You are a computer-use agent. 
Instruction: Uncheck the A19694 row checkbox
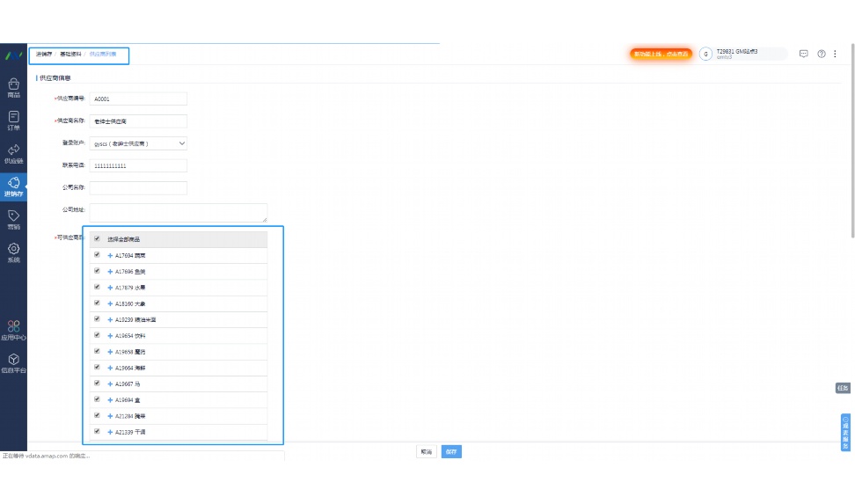(97, 399)
